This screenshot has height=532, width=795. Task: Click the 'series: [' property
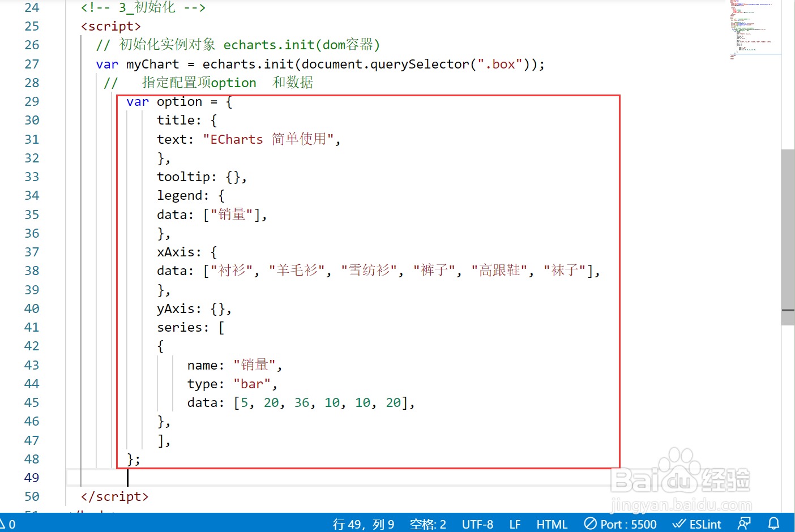(x=191, y=328)
